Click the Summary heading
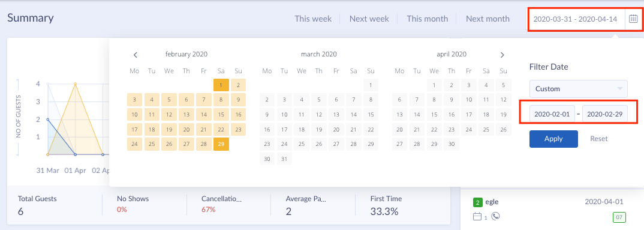 tap(31, 17)
